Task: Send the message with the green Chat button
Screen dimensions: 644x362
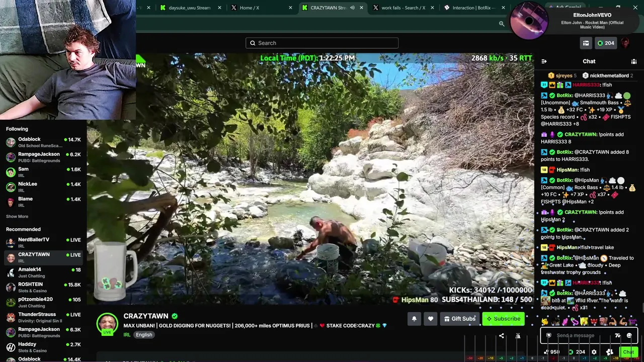Action: [628, 352]
